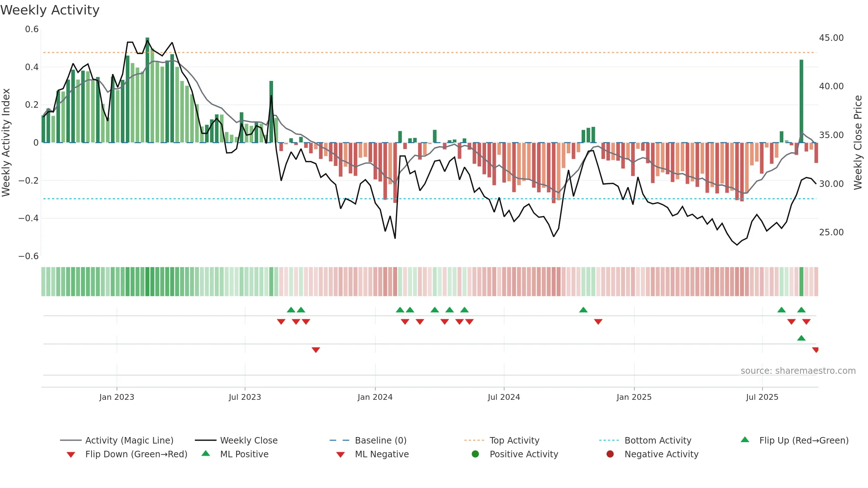This screenshot has width=868, height=488.
Task: Click the tall green activity bar in Aug 2025
Action: (801, 101)
